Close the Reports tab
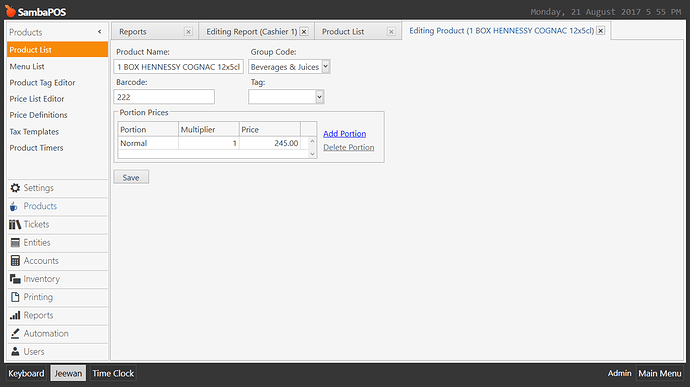Image resolution: width=690 pixels, height=387 pixels. [188, 32]
